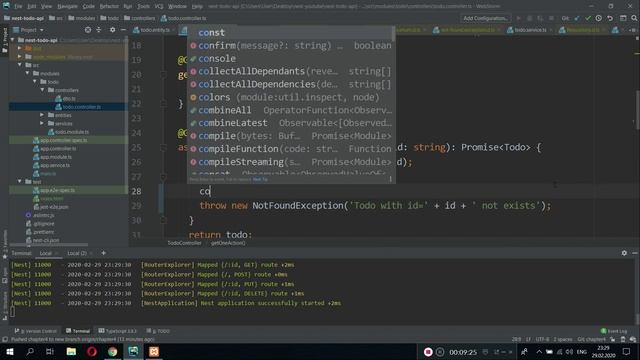Choose 'confirm' completion suggestion
640x360 pixels.
pyautogui.click(x=291, y=45)
